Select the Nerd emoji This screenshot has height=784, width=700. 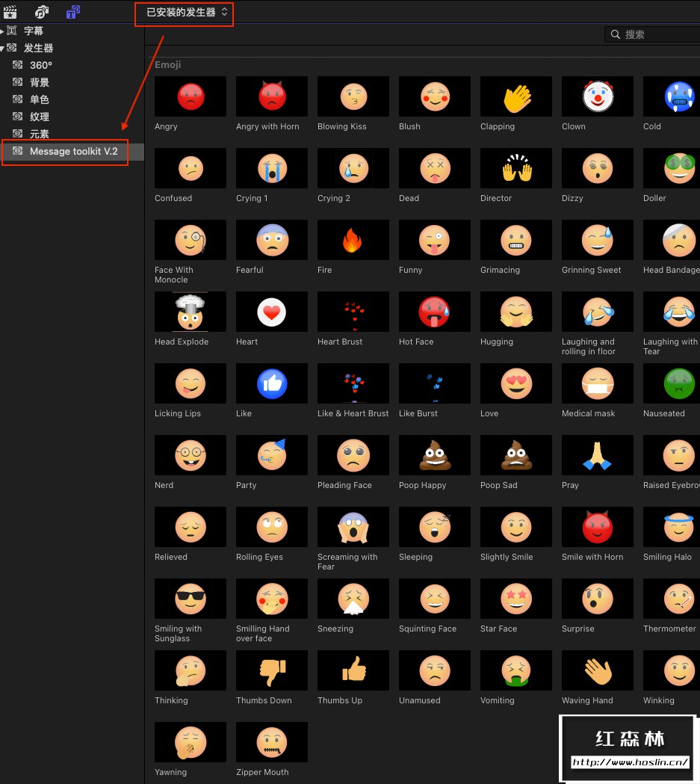(191, 455)
